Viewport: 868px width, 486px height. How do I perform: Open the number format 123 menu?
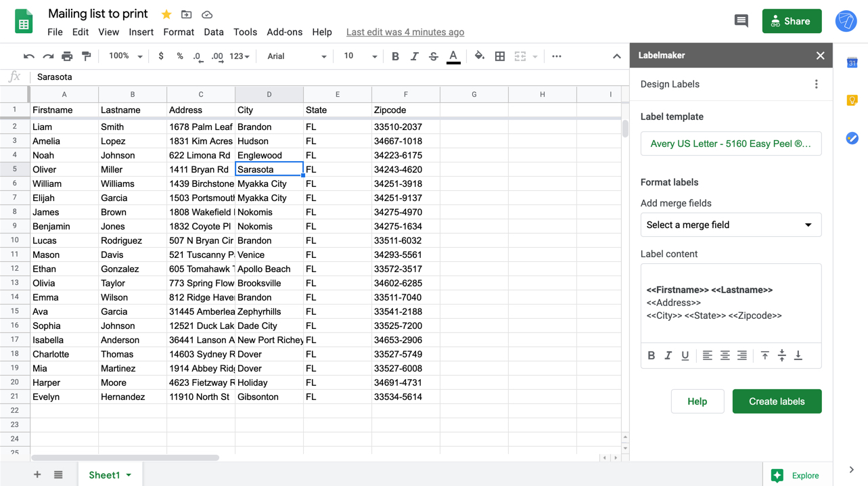(235, 56)
